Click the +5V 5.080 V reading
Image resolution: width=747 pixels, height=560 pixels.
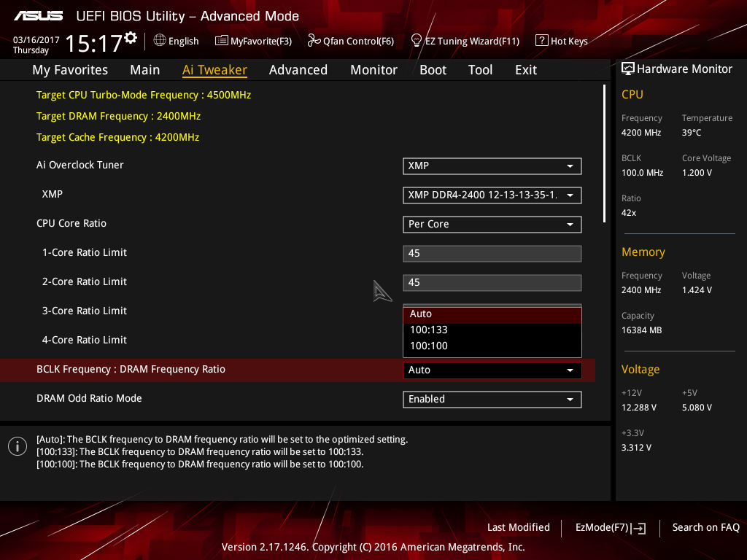click(697, 408)
